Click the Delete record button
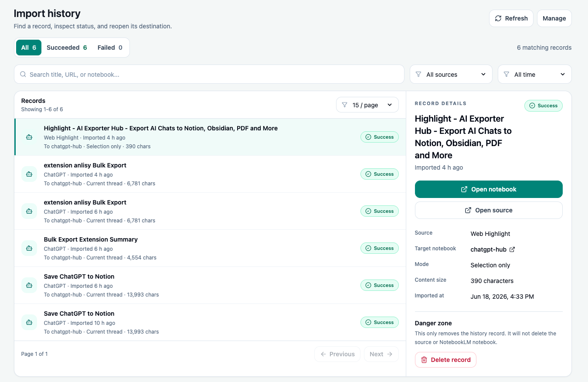Viewport: 588px width, 382px height. click(445, 360)
